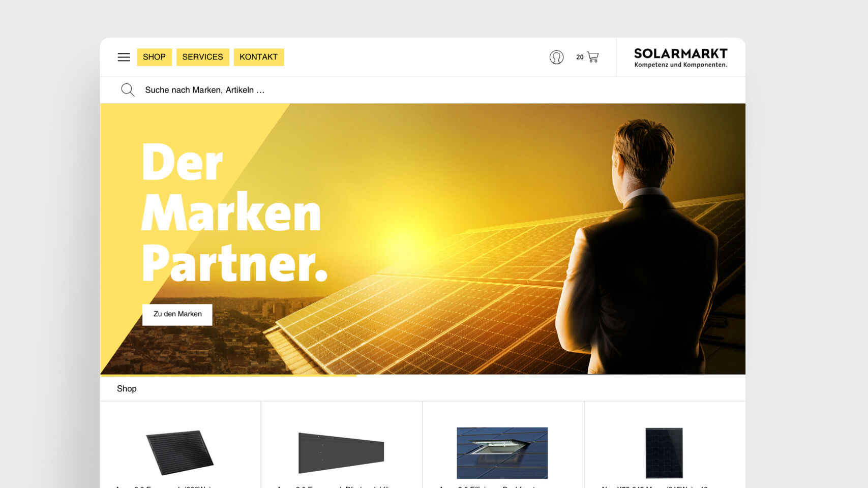868x488 pixels.
Task: Go to the KONTAKT page
Action: (258, 57)
